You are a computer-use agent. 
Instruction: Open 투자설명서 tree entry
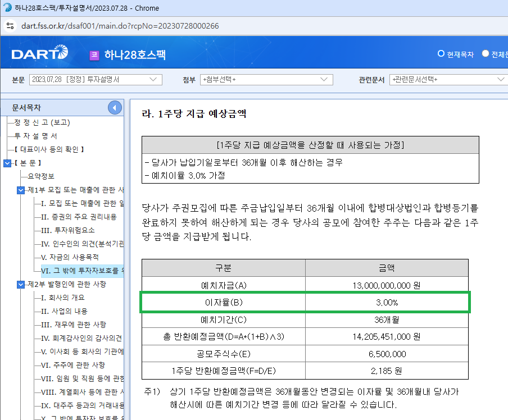click(x=35, y=136)
